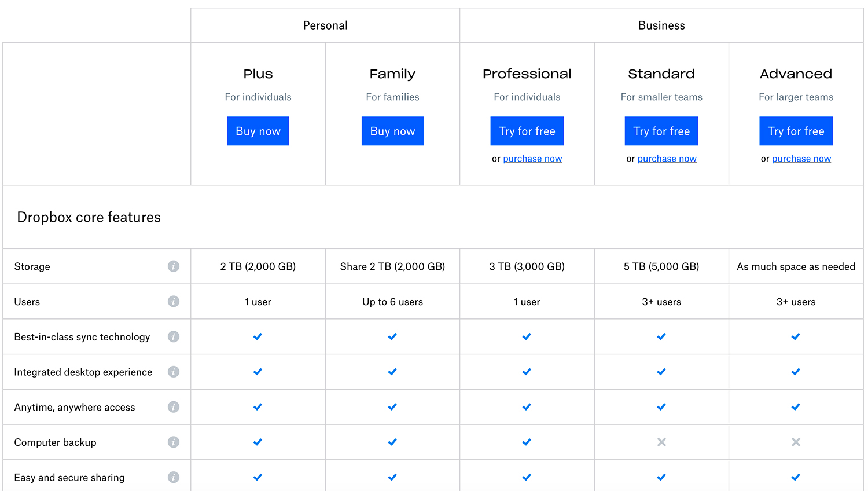Toggle the Plus plan Computer backup checkmark
This screenshot has height=491, width=868.
(x=258, y=442)
